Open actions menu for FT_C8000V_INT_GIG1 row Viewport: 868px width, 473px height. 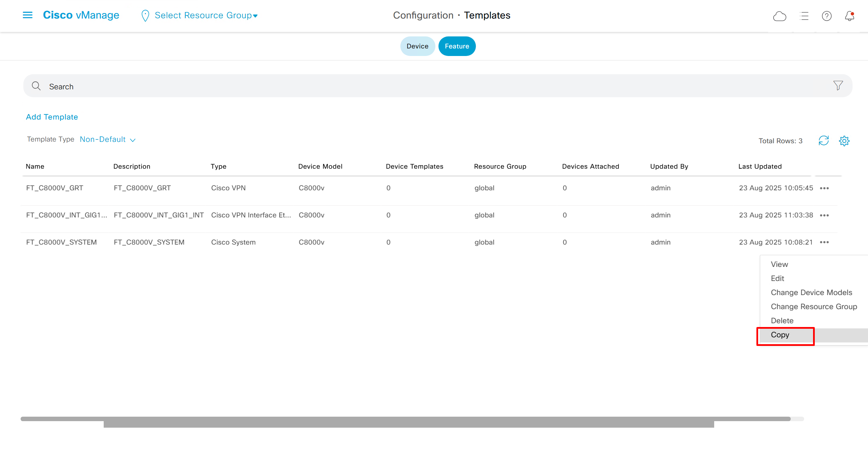coord(824,215)
